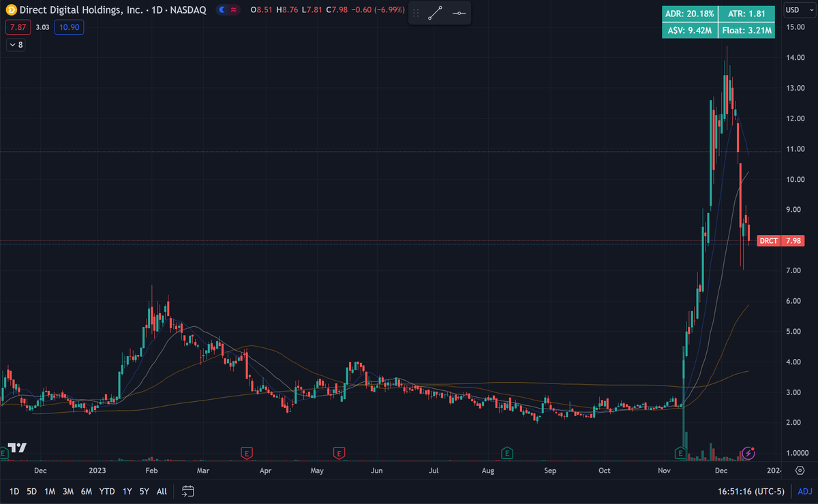Click the post-market moon session icon
Image resolution: width=818 pixels, height=504 pixels.
(x=222, y=10)
